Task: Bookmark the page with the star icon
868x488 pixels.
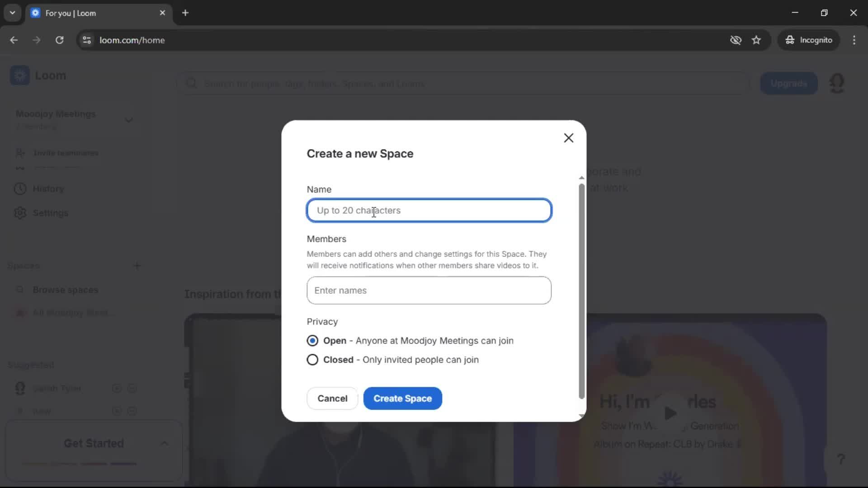Action: (x=756, y=40)
